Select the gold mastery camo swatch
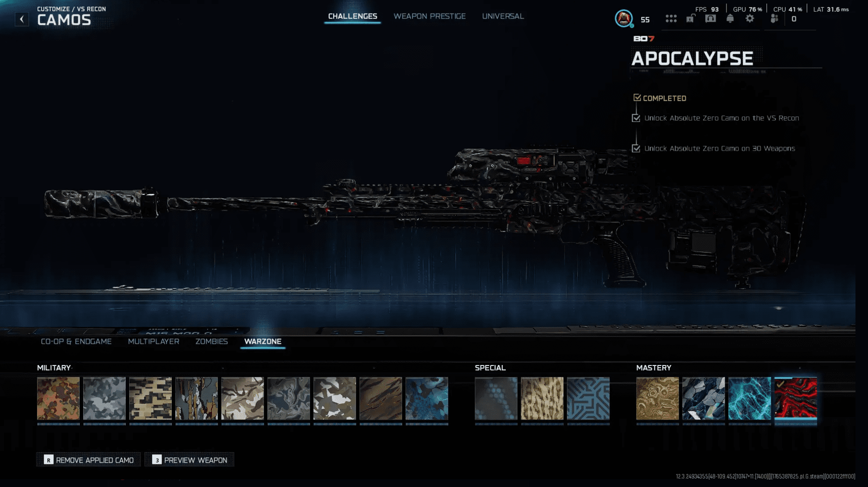 click(x=657, y=398)
